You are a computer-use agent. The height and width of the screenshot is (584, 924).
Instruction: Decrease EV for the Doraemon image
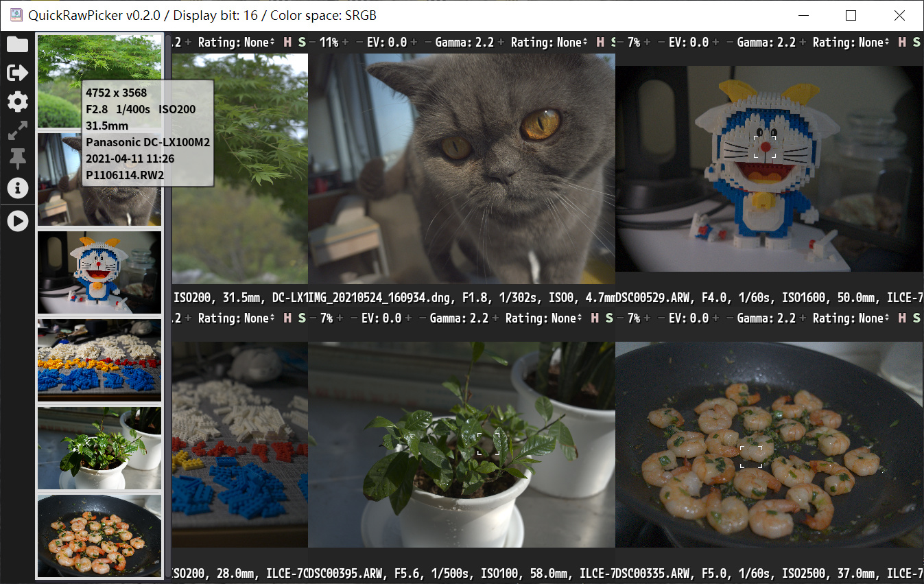661,43
